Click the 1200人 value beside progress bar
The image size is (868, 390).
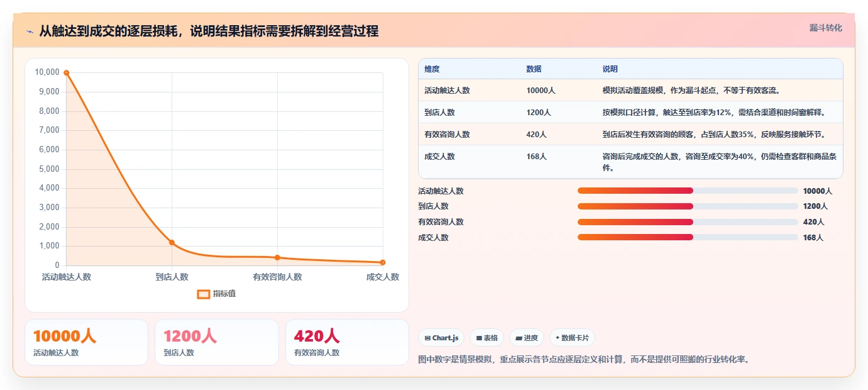point(815,206)
